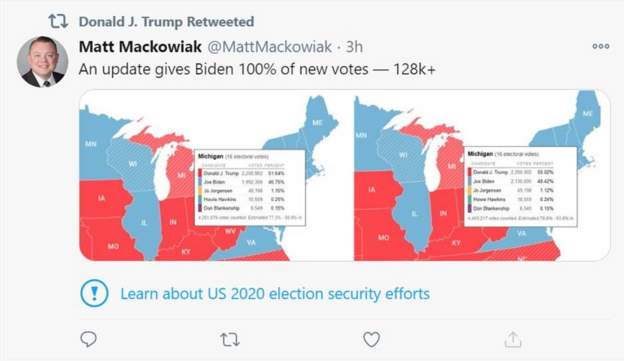The height and width of the screenshot is (361, 624).
Task: Open Learn about US 2020 election security efforts
Action: [275, 294]
